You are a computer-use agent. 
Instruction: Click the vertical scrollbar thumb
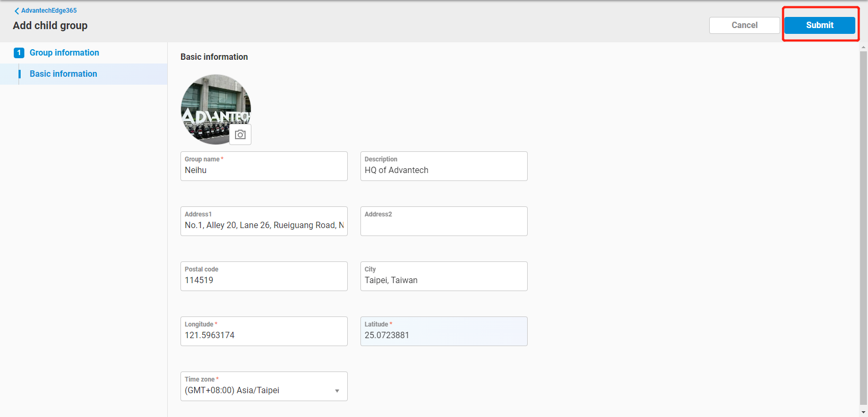click(863, 228)
